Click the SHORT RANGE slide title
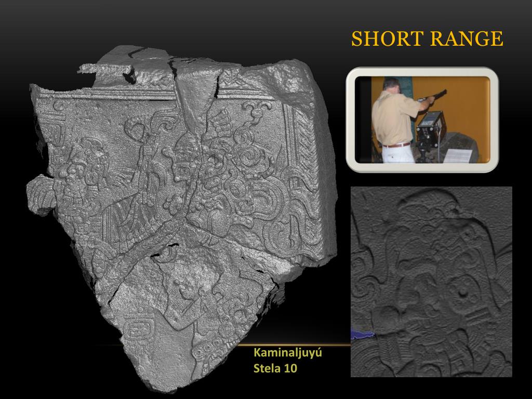This screenshot has height=399, width=532. 427,38
